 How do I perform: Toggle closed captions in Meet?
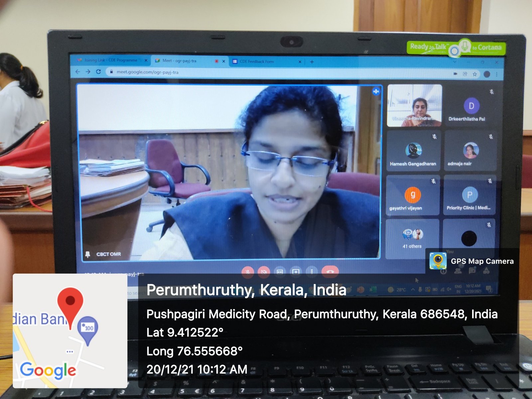click(x=280, y=272)
